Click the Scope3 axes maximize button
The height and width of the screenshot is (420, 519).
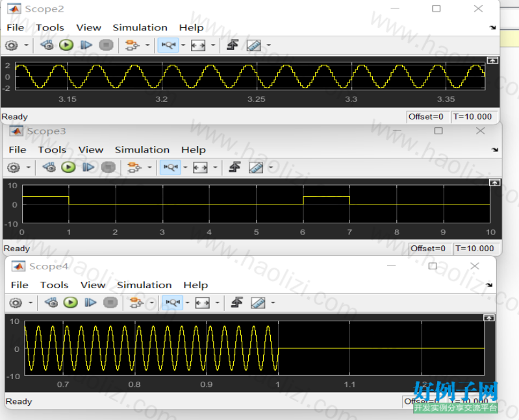coord(494,182)
